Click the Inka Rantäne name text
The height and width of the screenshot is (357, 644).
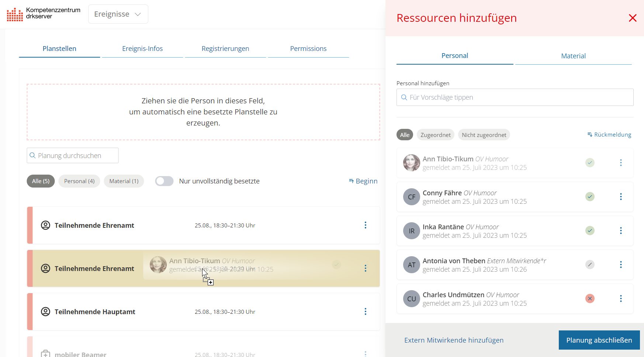click(443, 227)
